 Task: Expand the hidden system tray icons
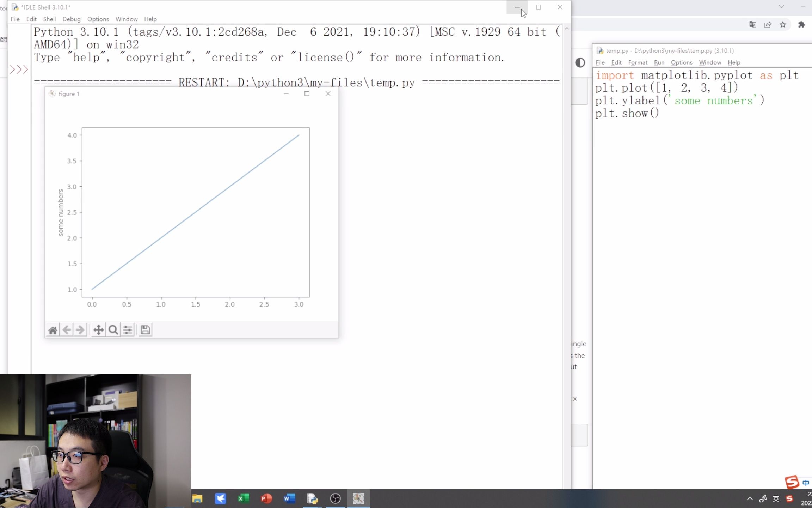click(x=750, y=498)
